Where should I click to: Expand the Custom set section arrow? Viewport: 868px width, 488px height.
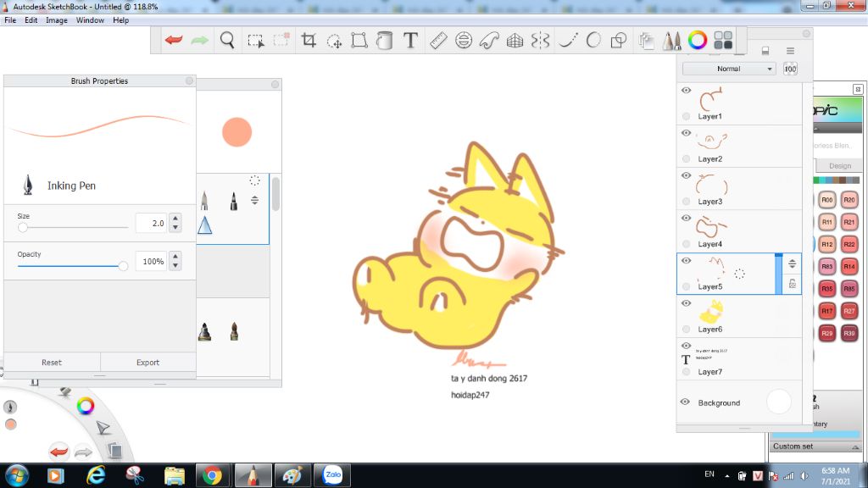point(855,446)
